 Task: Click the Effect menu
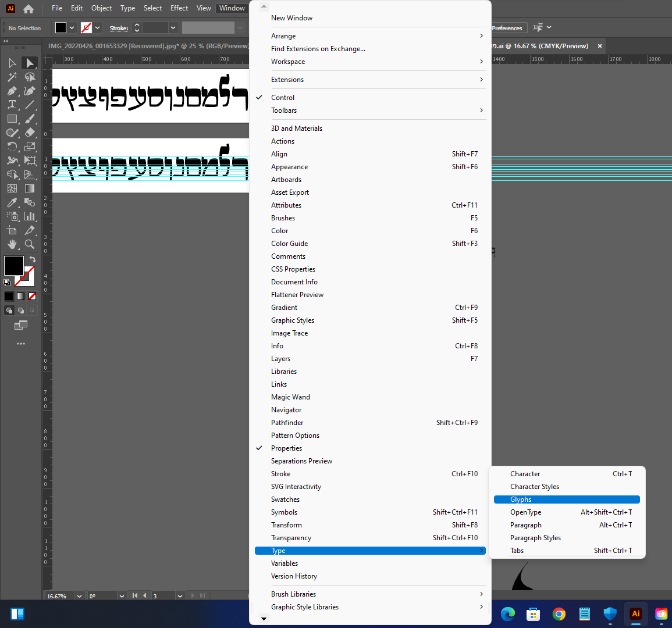click(179, 8)
